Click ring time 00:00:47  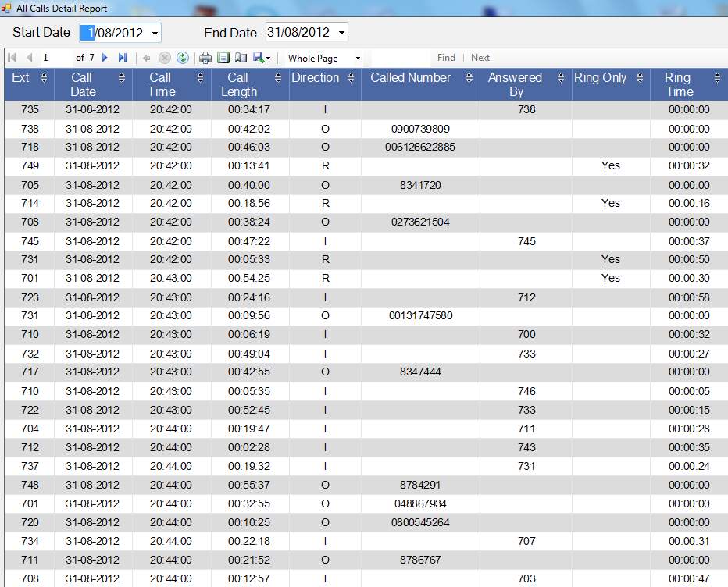pyautogui.click(x=689, y=578)
